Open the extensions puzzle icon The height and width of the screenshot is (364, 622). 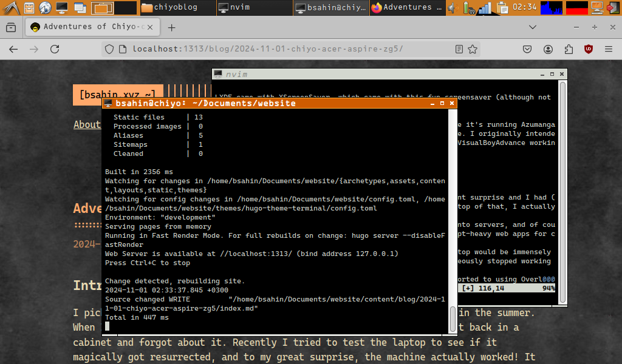click(569, 49)
